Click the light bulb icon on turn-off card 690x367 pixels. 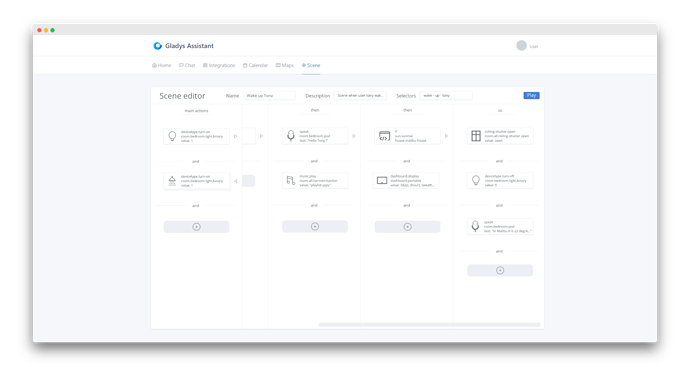[x=476, y=180]
